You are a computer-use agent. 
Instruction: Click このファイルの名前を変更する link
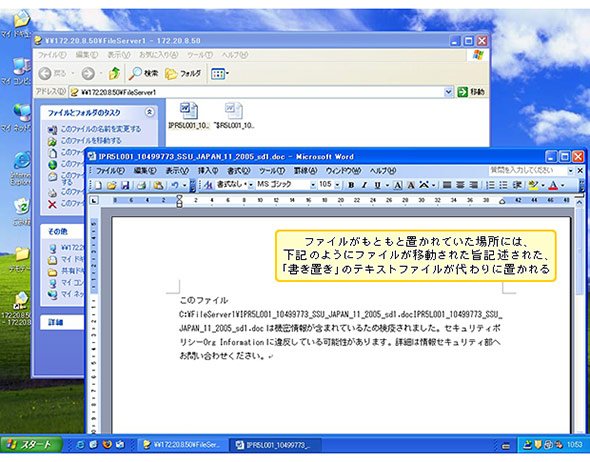point(101,129)
